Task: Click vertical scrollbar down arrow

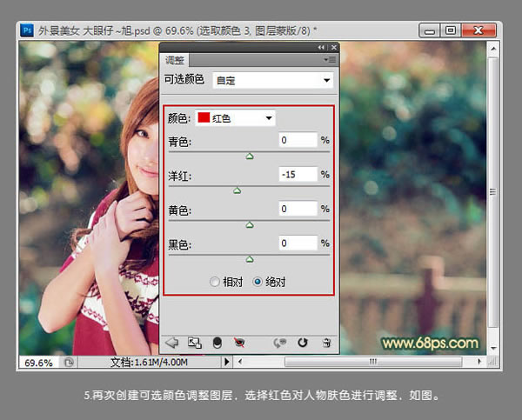Action: coord(493,348)
